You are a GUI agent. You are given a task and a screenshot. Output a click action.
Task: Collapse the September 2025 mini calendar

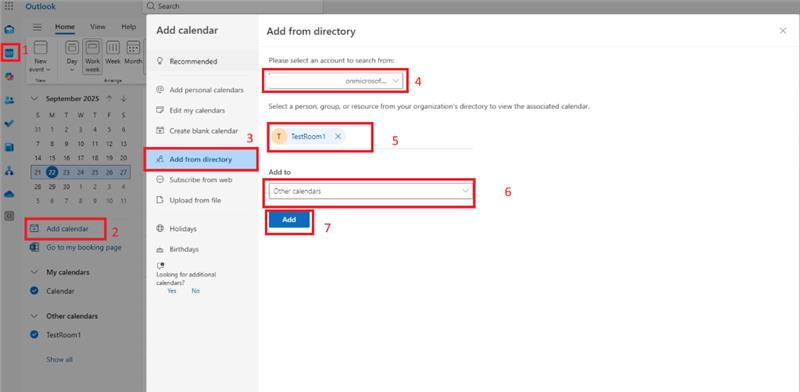tap(35, 99)
